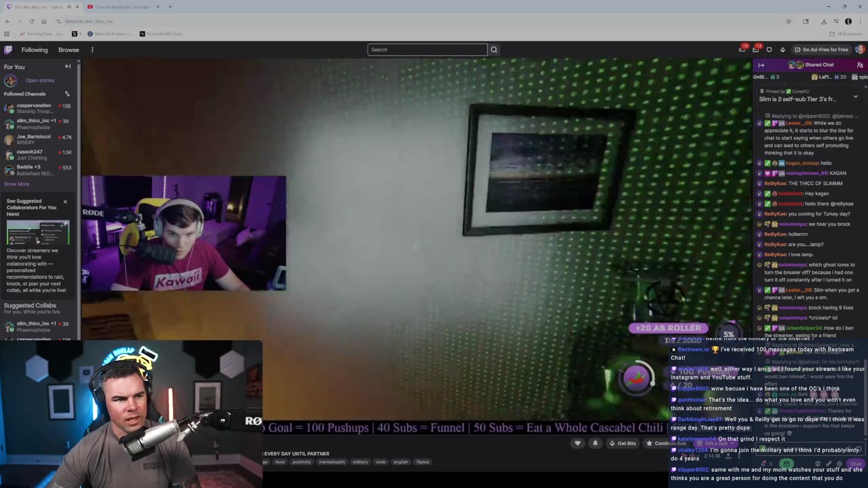This screenshot has width=868, height=488.
Task: Open caseoh247 followed channel
Action: tap(39, 155)
